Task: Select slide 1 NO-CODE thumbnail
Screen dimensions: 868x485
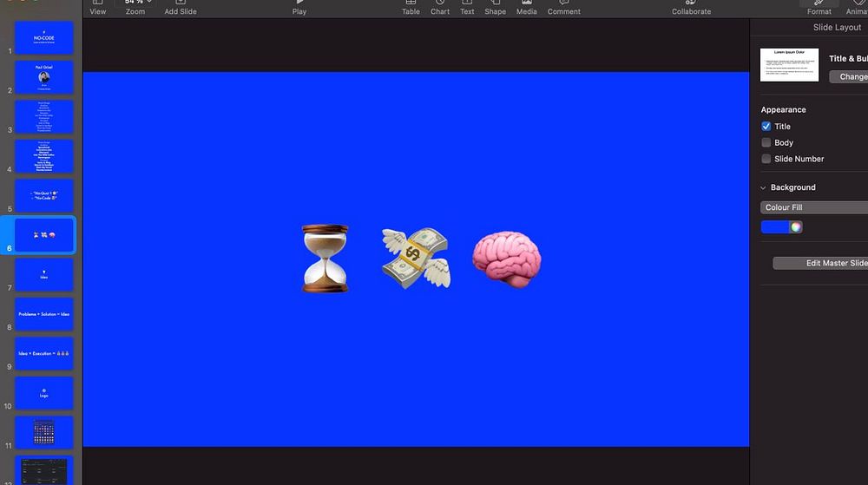Action: (x=43, y=37)
